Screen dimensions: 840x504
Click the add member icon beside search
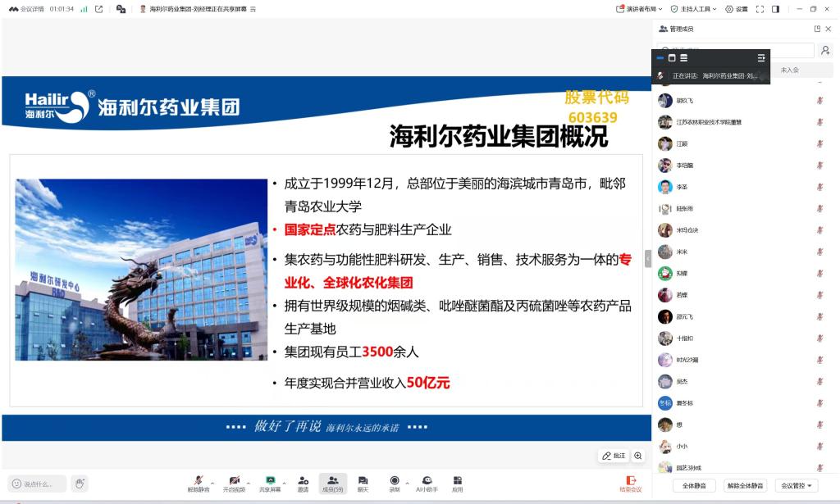pos(825,50)
